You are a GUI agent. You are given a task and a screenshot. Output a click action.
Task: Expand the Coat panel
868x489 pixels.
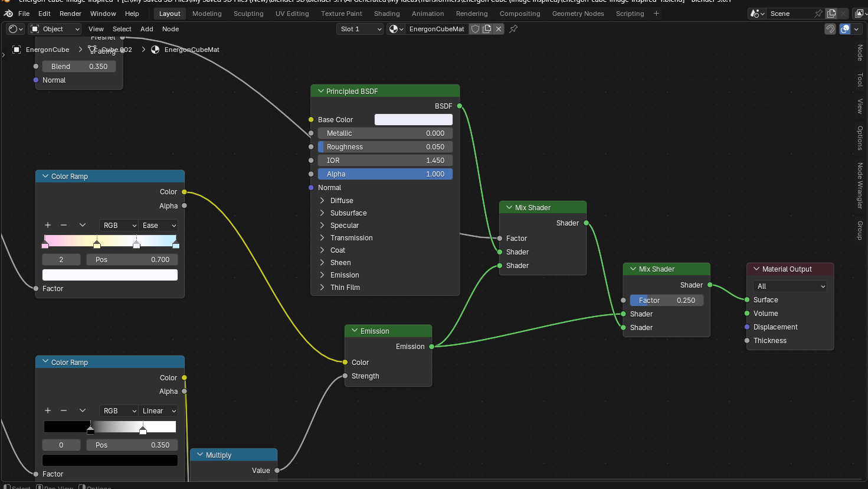coord(322,250)
